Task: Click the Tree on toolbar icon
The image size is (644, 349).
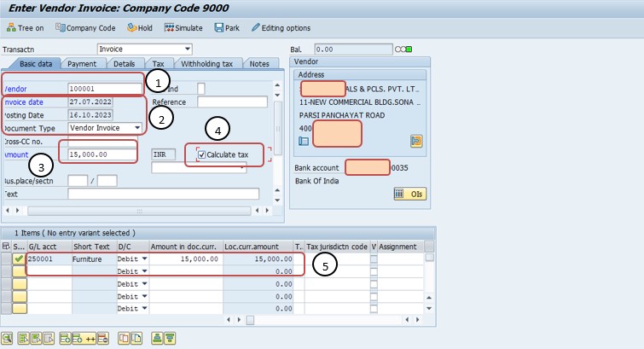Action: click(11, 28)
